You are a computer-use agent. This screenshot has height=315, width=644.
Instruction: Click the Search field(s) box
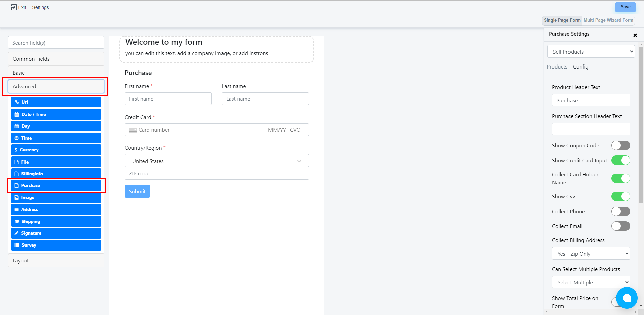(x=56, y=43)
